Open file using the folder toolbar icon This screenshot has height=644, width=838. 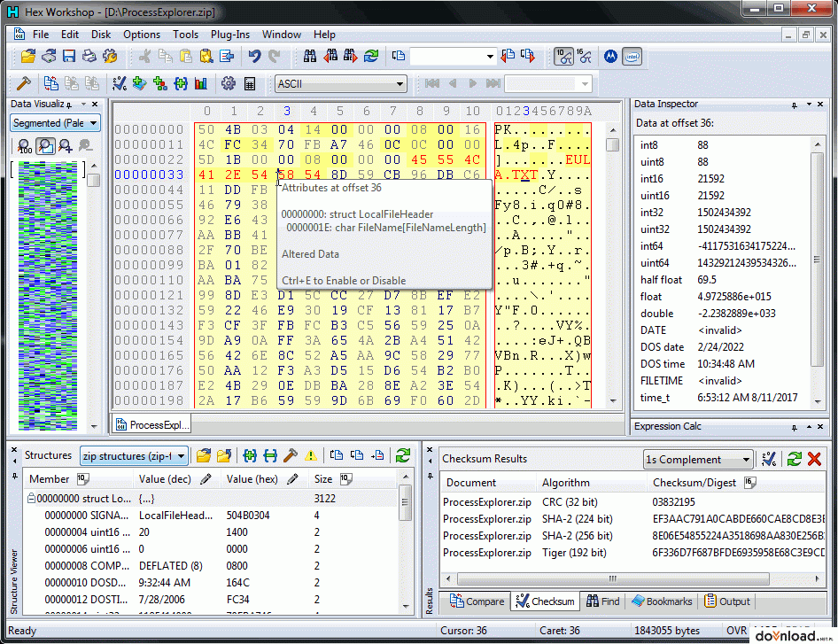pos(27,56)
